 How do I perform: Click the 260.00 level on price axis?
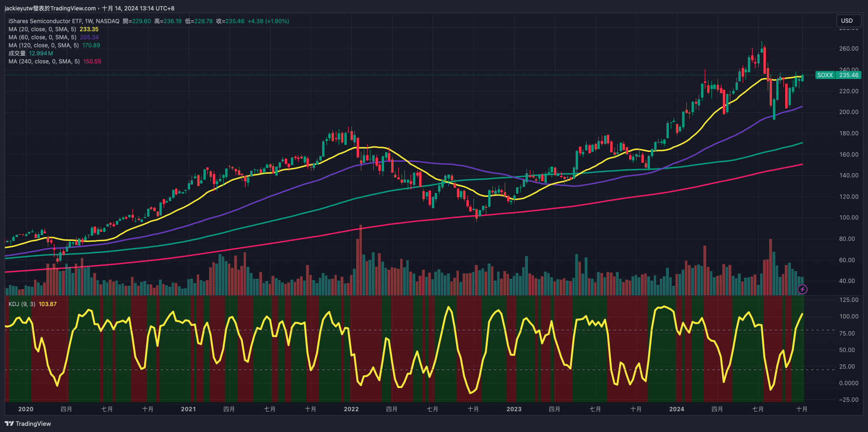click(849, 49)
